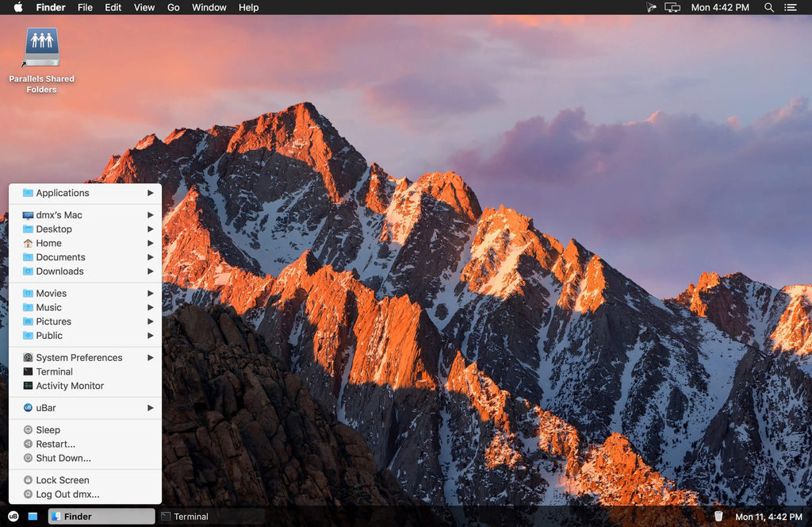Click the uBar menu button in taskbar
The image size is (812, 527).
[13, 516]
